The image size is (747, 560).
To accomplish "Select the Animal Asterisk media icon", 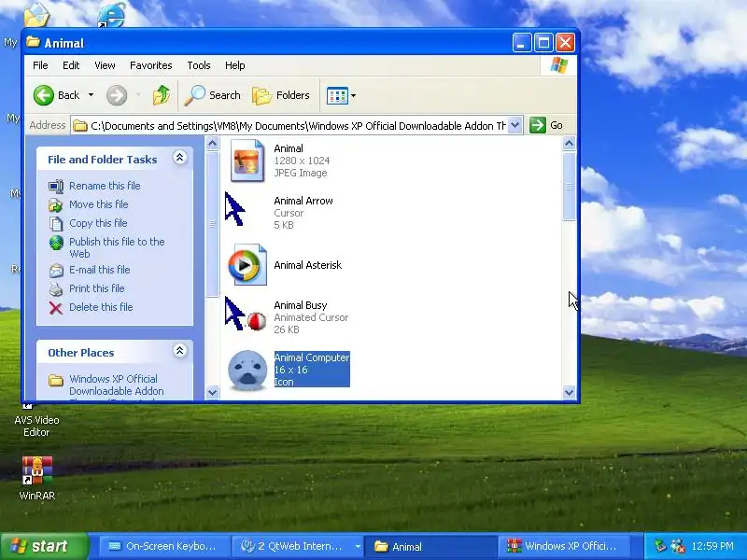I will coord(247,265).
